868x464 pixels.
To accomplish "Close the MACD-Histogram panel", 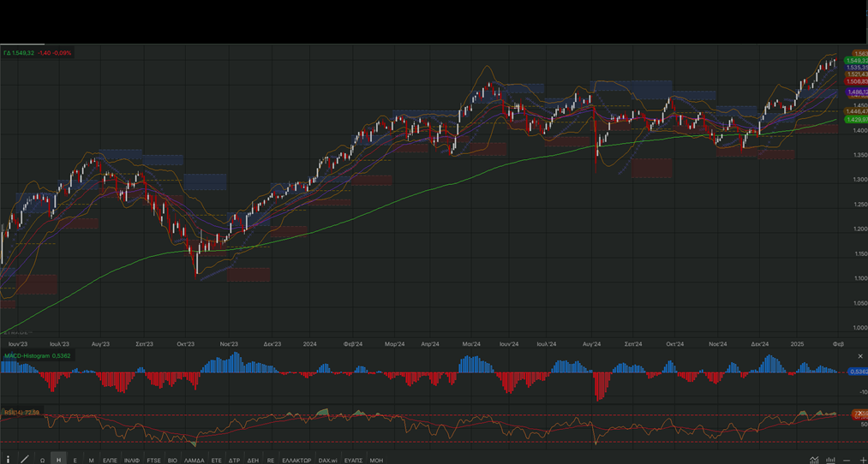I will click(x=859, y=356).
